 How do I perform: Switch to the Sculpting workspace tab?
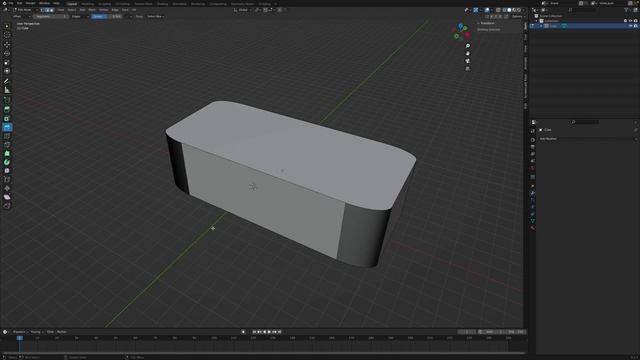[x=104, y=4]
